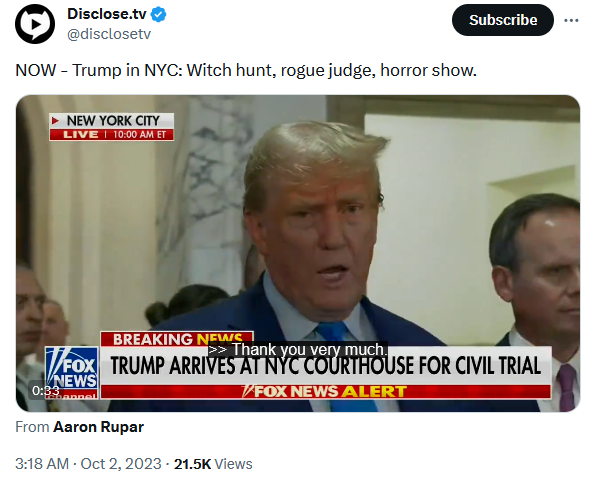Click the FOX NEWS ALERT red bar
Image resolution: width=597 pixels, height=485 pixels.
(326, 391)
